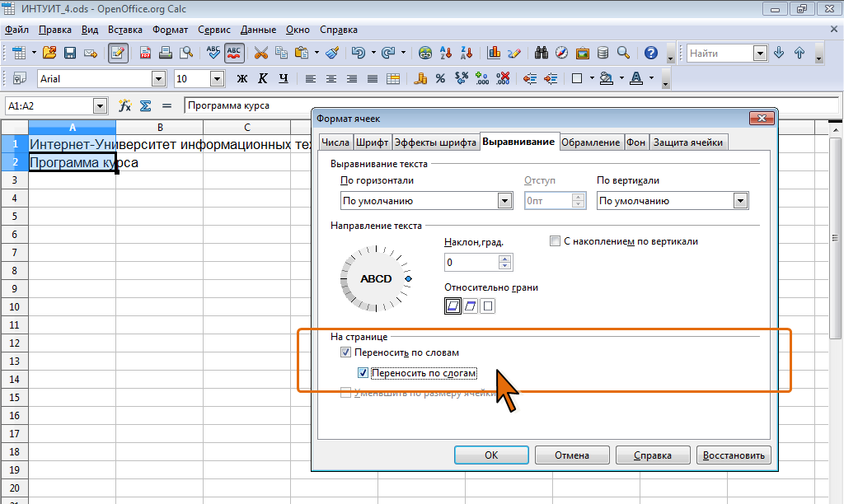Insert Sum function
Image resolution: width=844 pixels, height=504 pixels.
click(x=145, y=105)
